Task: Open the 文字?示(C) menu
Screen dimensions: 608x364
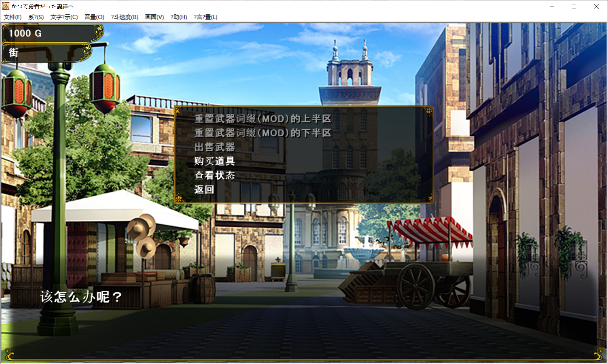Action: point(64,17)
